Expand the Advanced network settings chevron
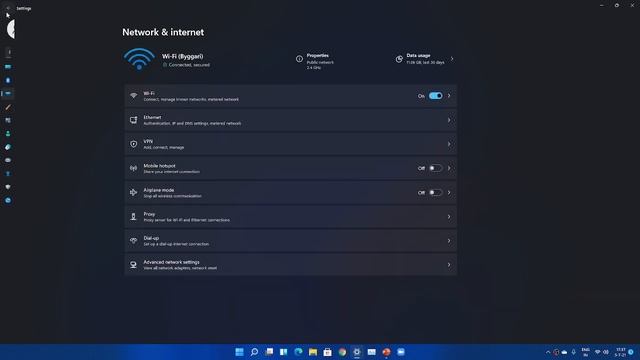 pyautogui.click(x=449, y=265)
